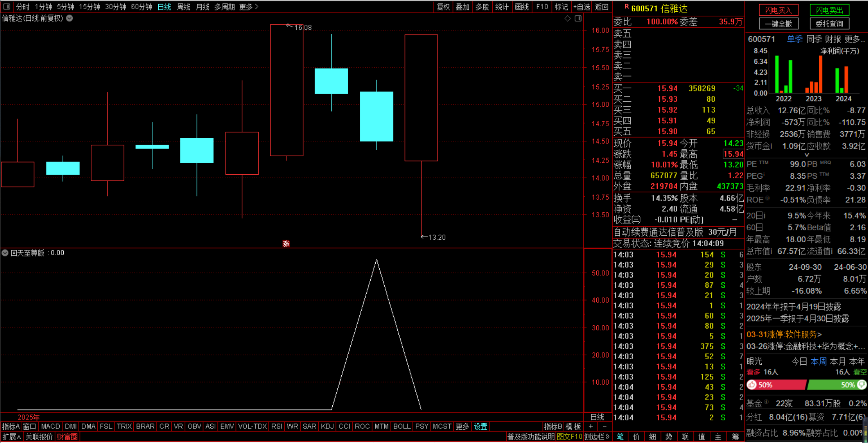Select 本年 in the 眼光 poll

pos(857,362)
